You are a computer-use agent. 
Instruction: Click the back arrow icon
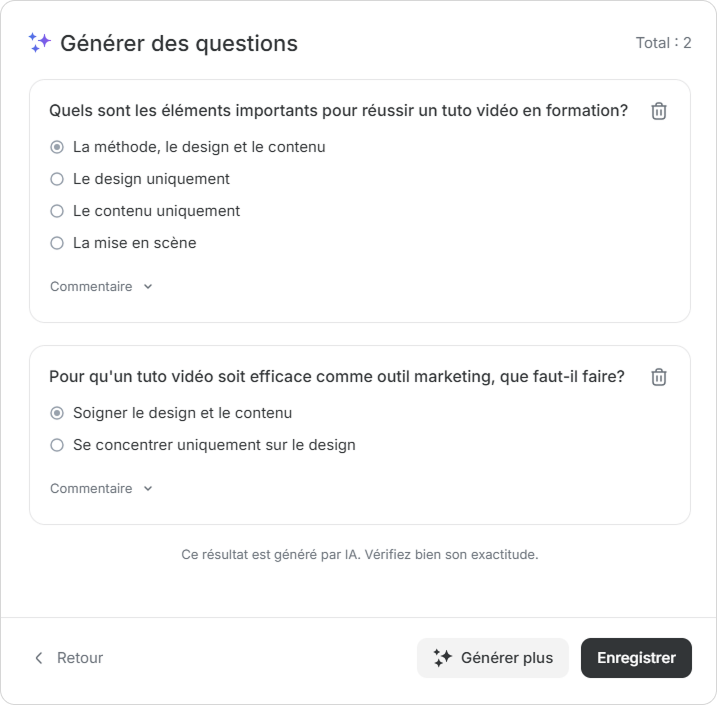[x=39, y=658]
